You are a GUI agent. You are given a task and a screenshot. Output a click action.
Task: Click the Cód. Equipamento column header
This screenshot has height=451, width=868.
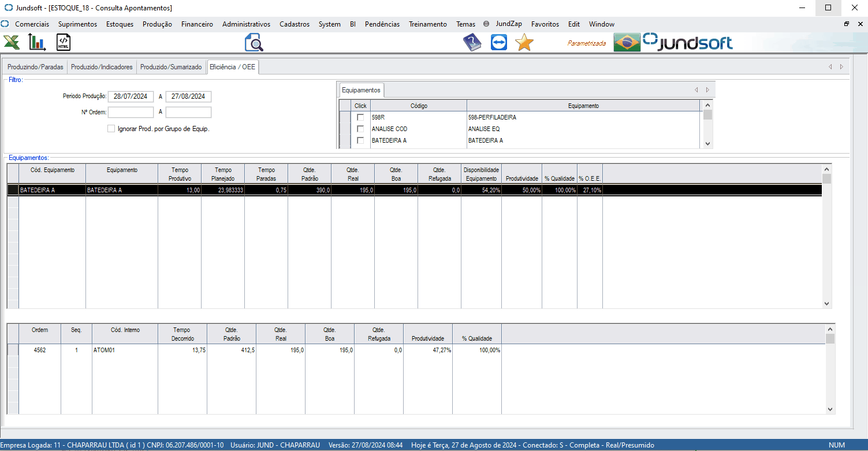tap(53, 174)
